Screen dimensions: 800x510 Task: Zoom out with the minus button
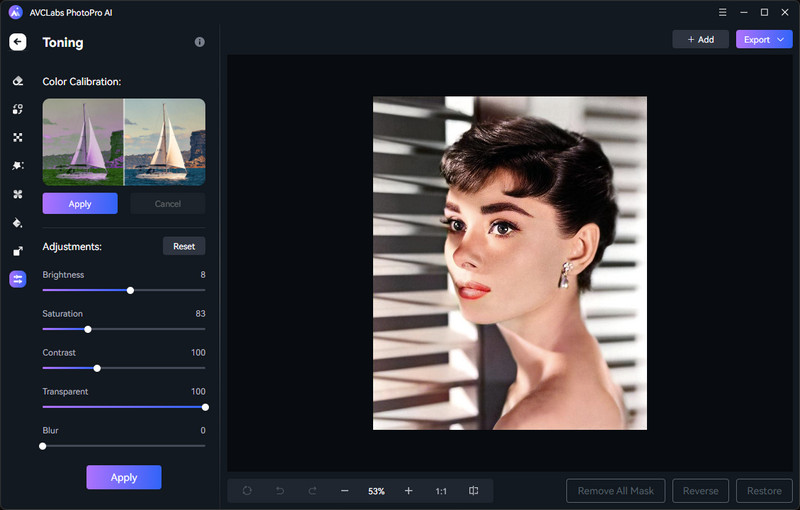point(345,491)
